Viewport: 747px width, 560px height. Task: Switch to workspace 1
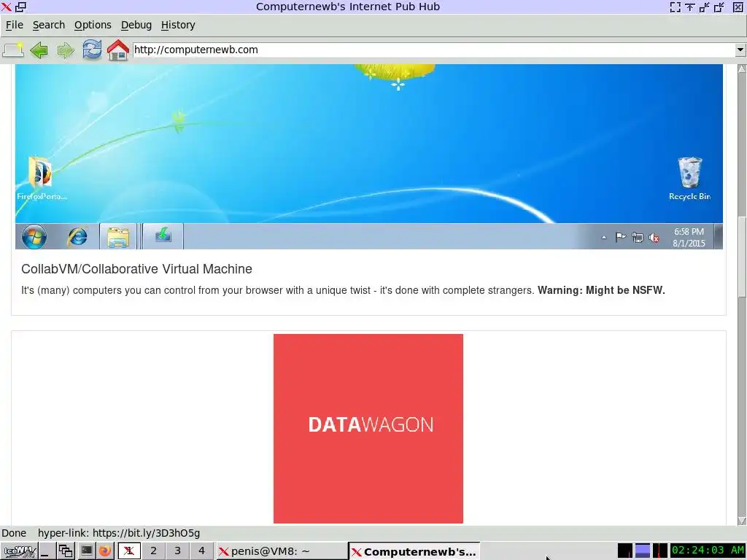tap(129, 551)
